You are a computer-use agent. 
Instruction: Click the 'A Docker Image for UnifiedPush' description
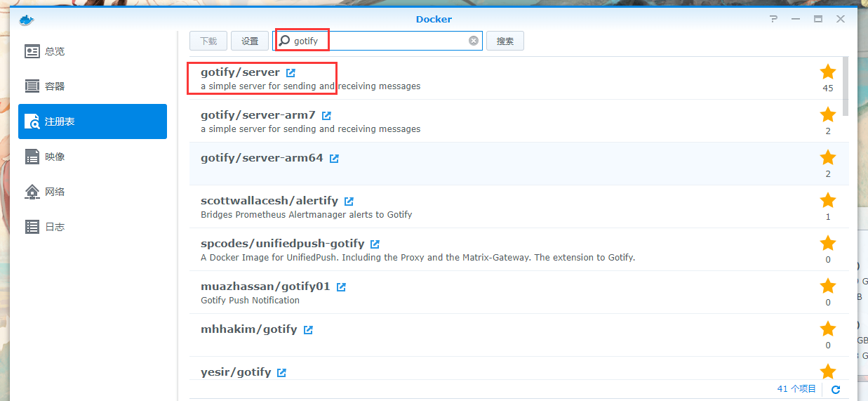click(418, 258)
